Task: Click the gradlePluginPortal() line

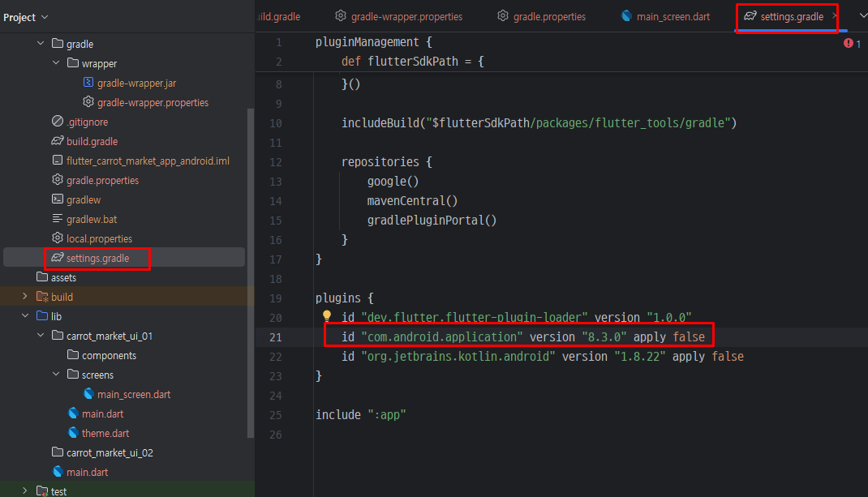Action: click(432, 221)
